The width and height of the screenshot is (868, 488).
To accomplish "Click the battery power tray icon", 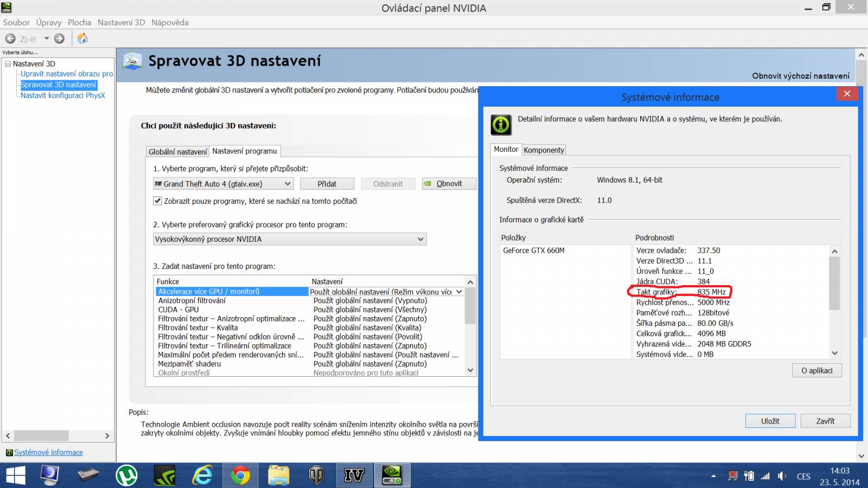I will pos(749,476).
